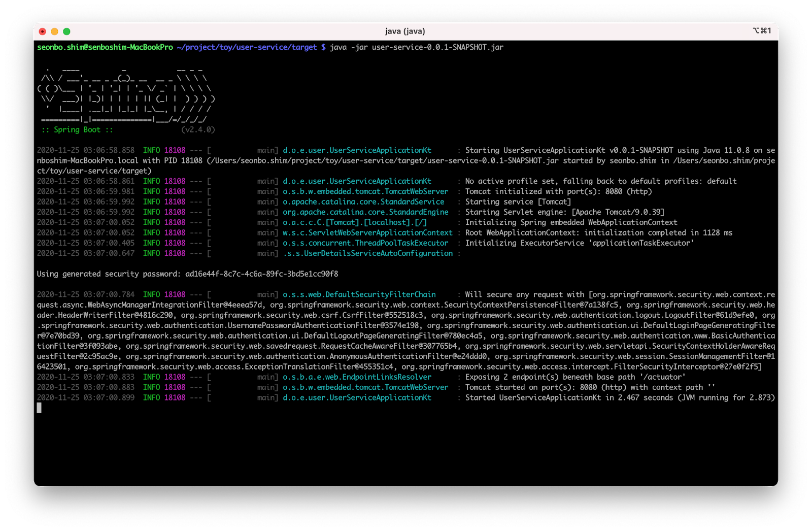Click the version text '(v2.4.0)'
812x531 pixels.
point(198,130)
